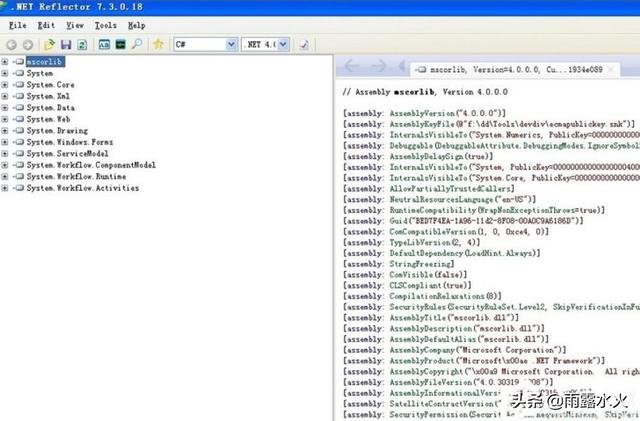640x421 pixels.
Task: Click the toolbar icon right of Refresh
Action: 104,44
